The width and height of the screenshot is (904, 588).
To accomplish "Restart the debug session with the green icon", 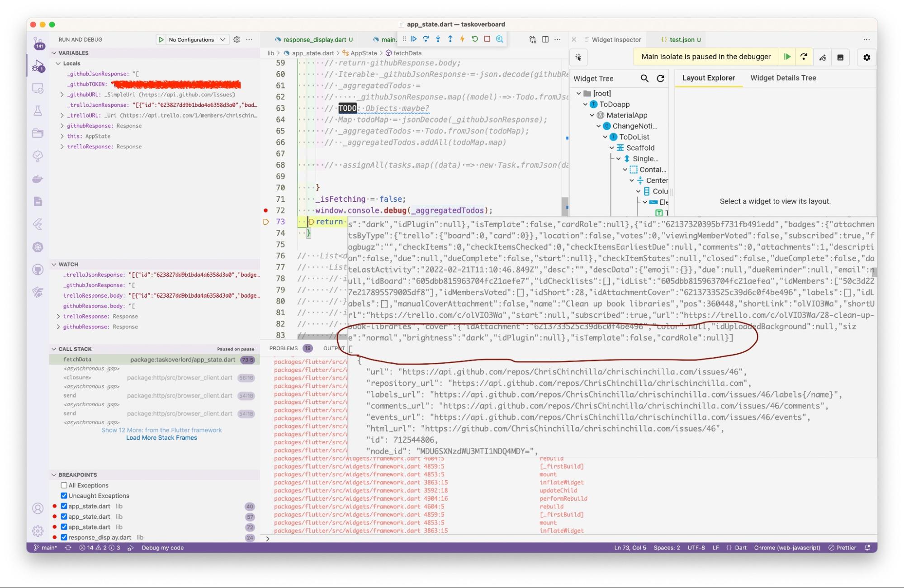I will [474, 39].
